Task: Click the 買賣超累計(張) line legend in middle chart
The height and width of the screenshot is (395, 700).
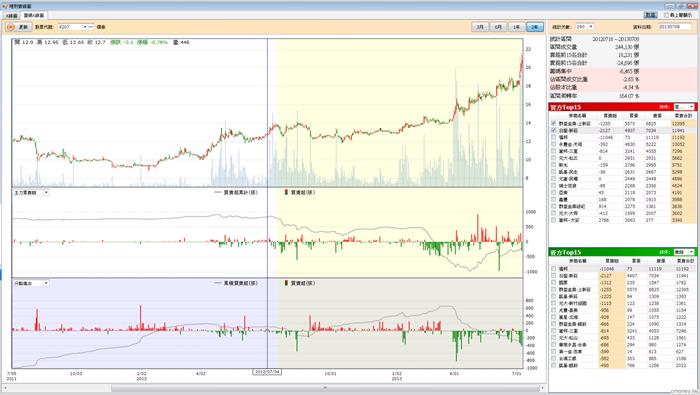Action: tap(236, 192)
